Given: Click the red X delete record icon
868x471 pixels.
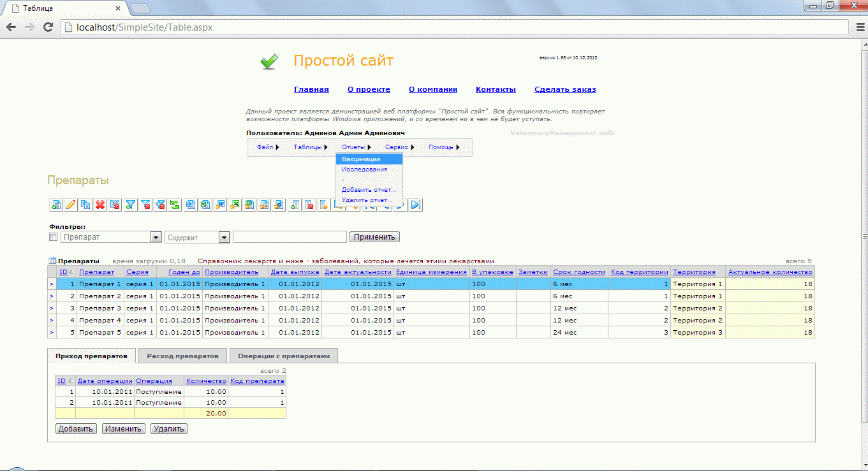Looking at the screenshot, I should click(100, 205).
